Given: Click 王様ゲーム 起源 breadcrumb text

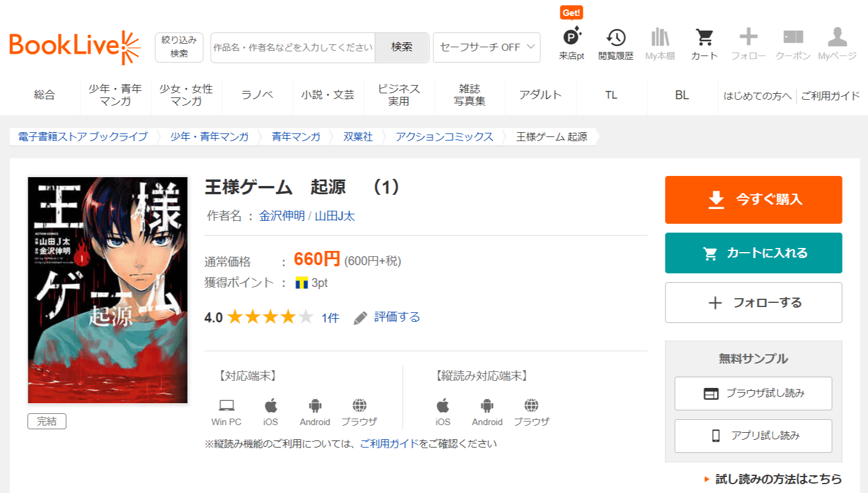Looking at the screenshot, I should pyautogui.click(x=552, y=137).
